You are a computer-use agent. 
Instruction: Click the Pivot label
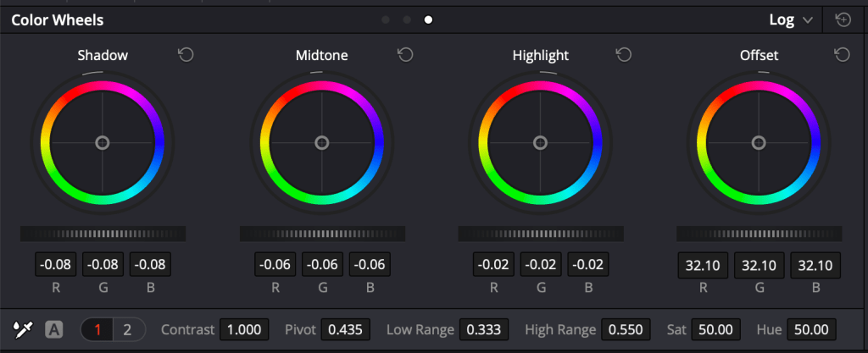coord(300,330)
